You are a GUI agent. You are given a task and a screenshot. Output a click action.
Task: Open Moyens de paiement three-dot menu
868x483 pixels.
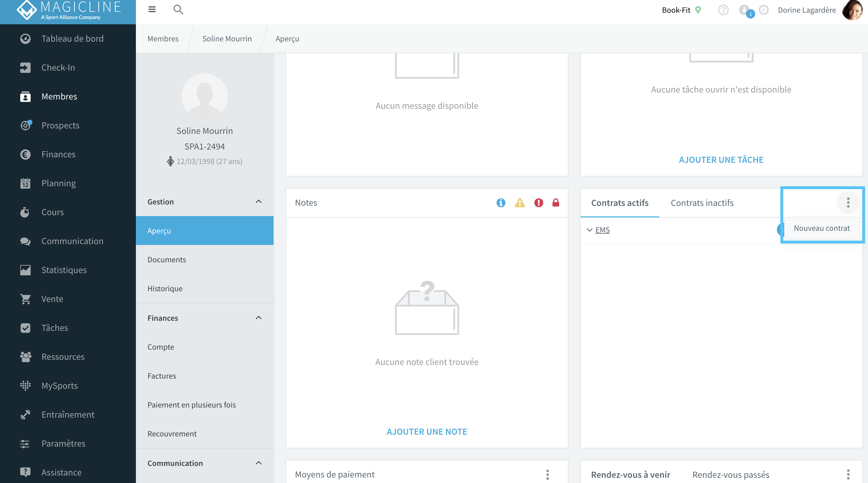(x=548, y=474)
